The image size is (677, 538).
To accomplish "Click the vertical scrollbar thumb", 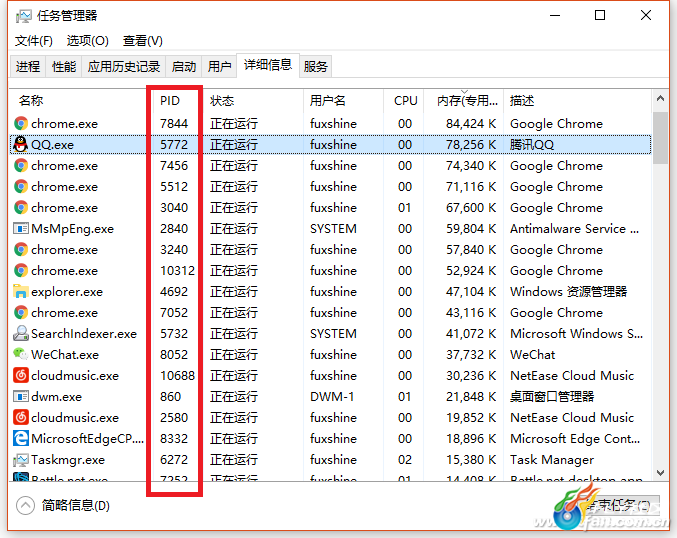I will tap(660, 138).
